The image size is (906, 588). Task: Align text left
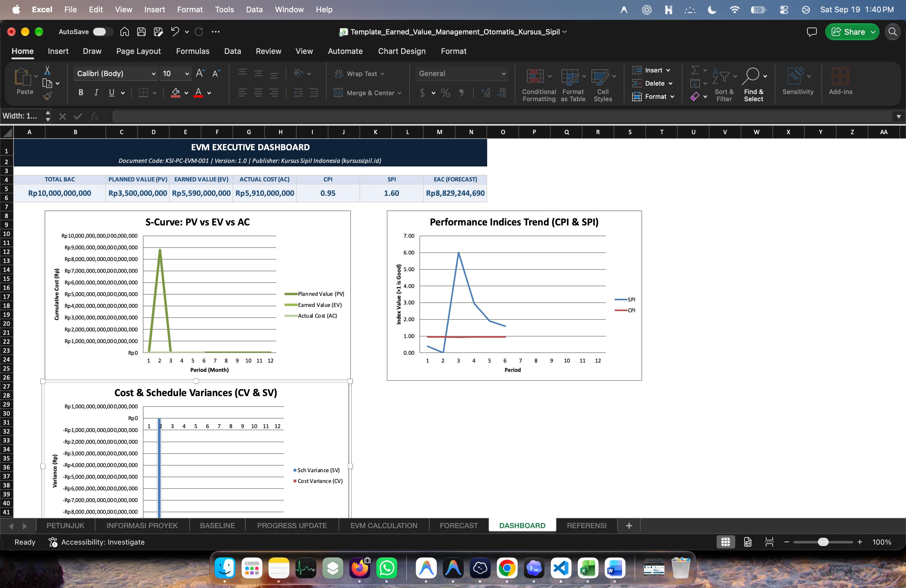242,93
